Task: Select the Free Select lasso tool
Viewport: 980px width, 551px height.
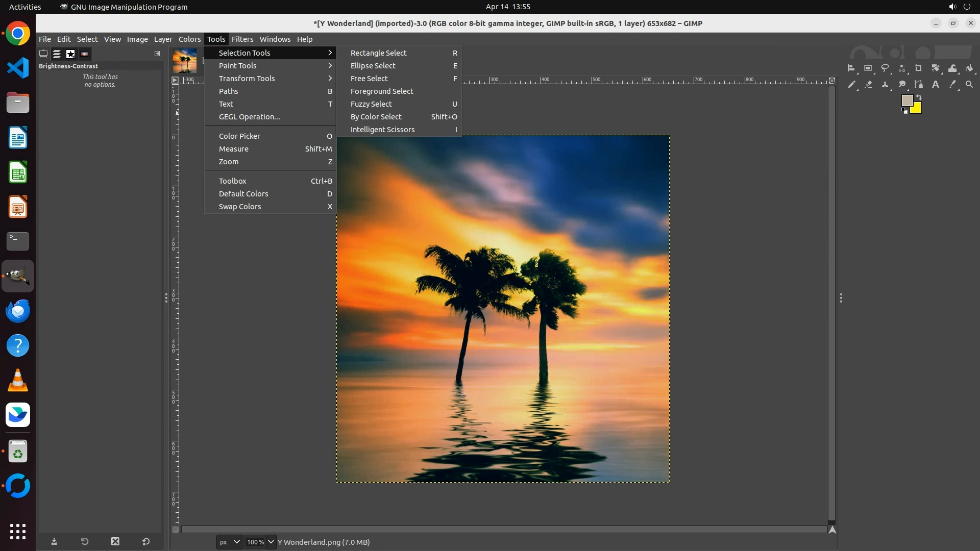Action: [885, 68]
